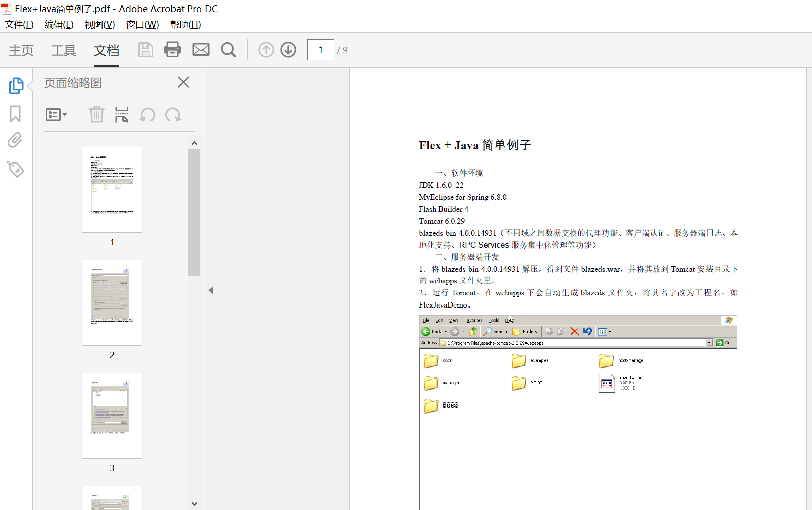812x510 pixels.
Task: Open the Tags panel icon
Action: (15, 169)
